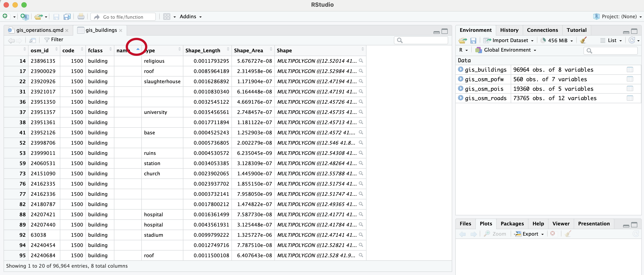Click the Export button in Plots pane

pyautogui.click(x=530, y=234)
